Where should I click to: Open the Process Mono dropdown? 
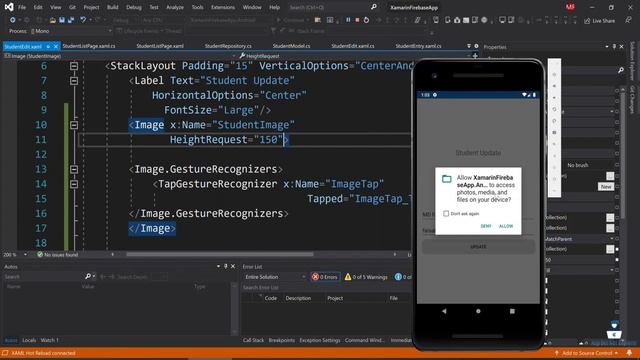tap(70, 31)
